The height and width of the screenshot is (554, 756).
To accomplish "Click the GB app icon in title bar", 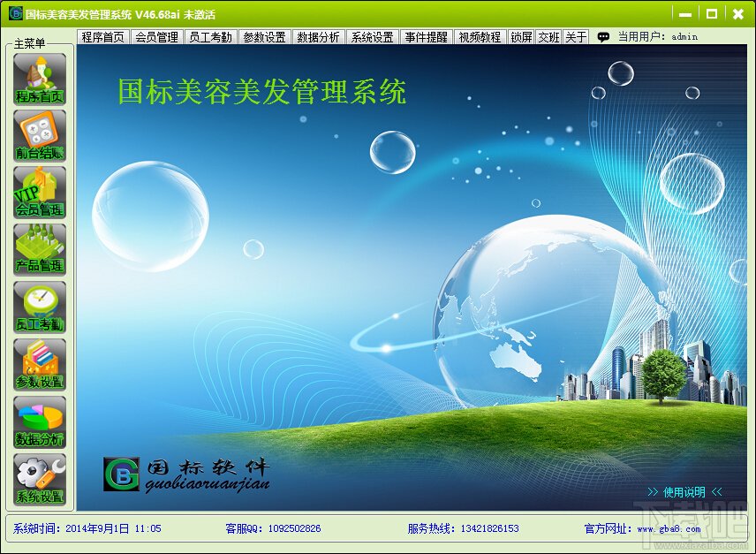I will [x=15, y=13].
